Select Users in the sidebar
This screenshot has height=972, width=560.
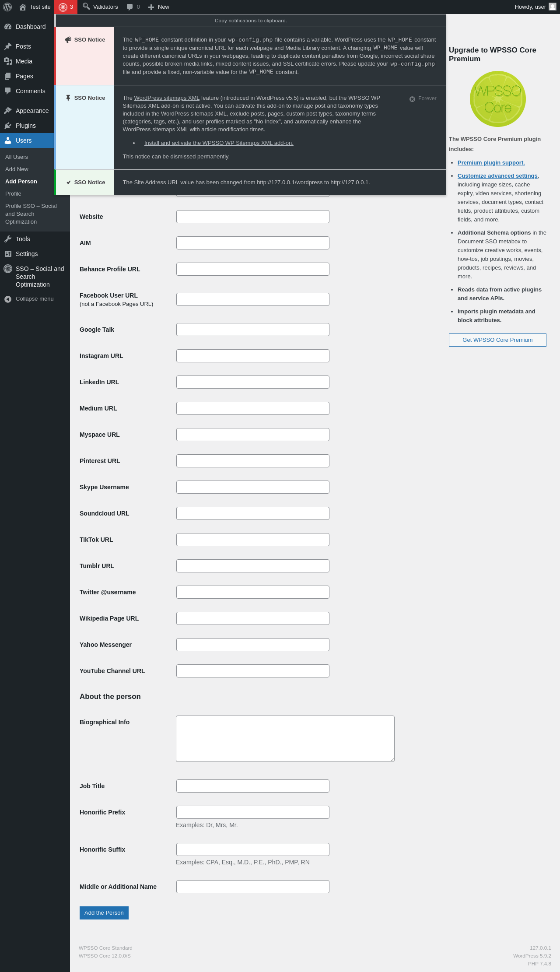click(x=27, y=140)
